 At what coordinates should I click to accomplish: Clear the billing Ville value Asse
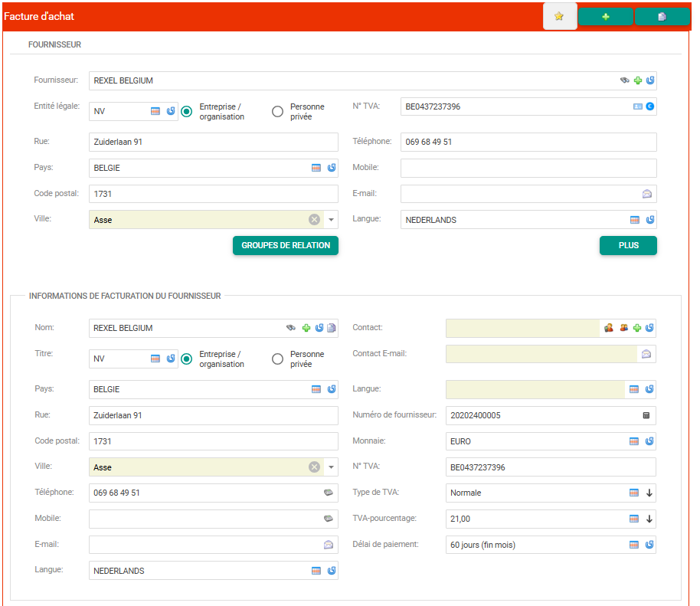(314, 467)
